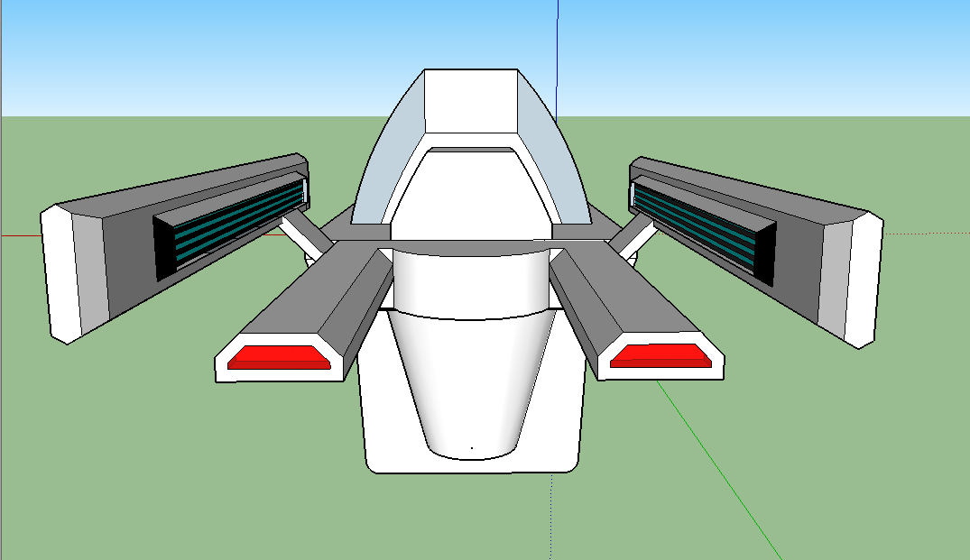Click the green axis line on the ground
Screen dimensions: 970x560
coord(719,470)
